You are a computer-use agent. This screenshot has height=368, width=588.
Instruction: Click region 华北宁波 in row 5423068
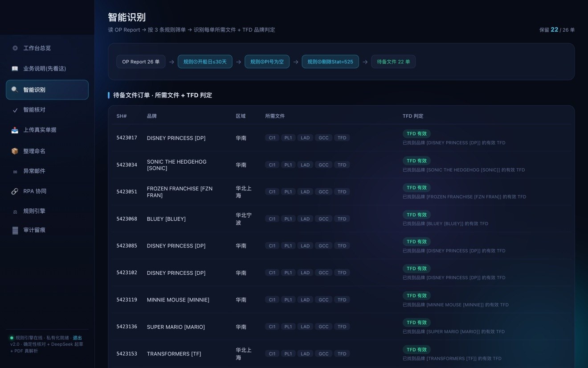click(244, 219)
